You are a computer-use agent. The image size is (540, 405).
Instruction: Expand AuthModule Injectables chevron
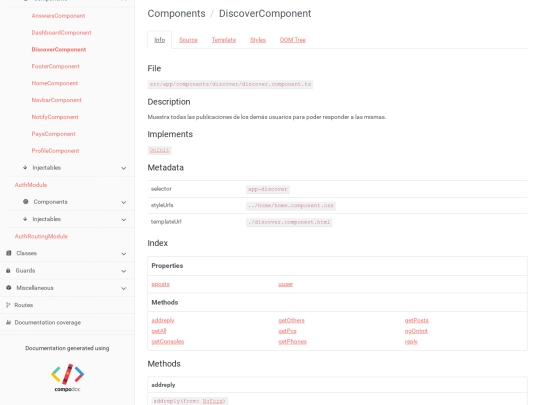(124, 220)
